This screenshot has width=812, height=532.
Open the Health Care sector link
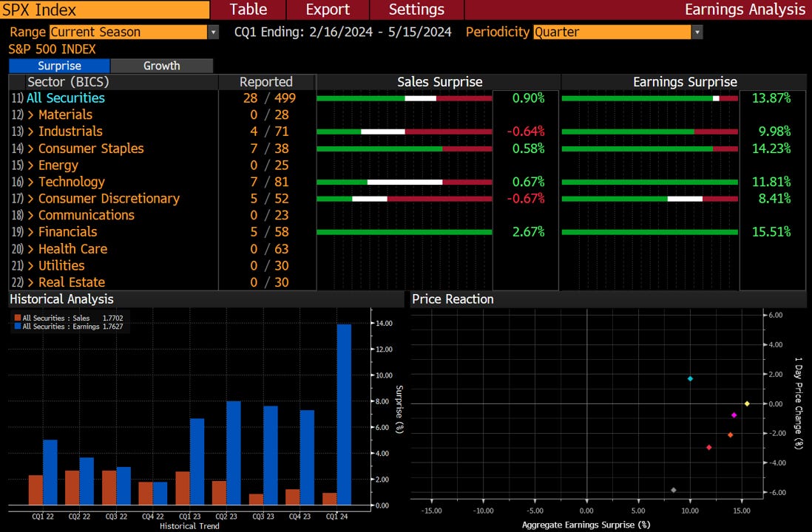[72, 249]
